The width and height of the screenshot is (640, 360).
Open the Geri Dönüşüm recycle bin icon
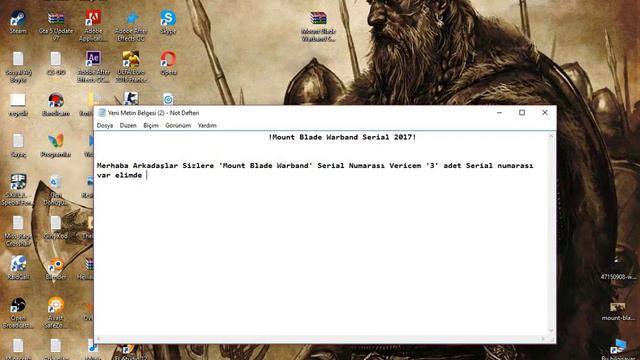[56, 190]
